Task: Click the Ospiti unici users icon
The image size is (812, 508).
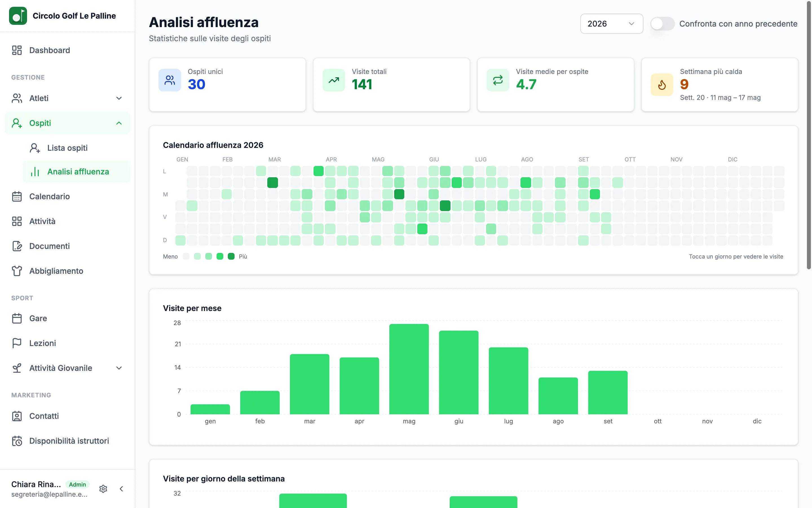Action: [170, 80]
